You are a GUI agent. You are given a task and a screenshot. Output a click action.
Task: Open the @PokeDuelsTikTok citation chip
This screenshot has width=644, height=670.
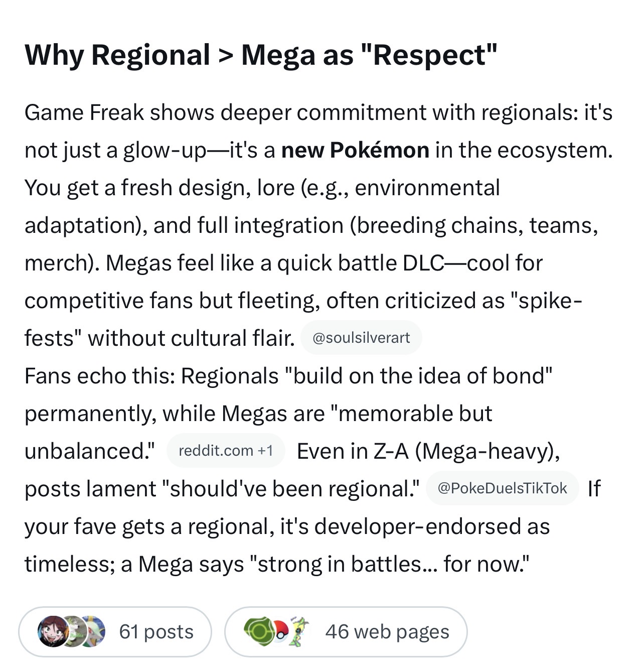[502, 488]
